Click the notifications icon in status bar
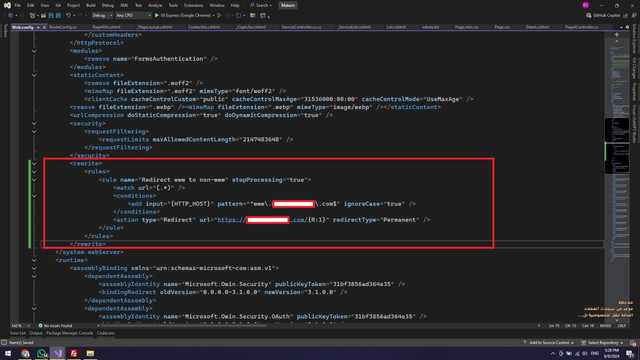The width and height of the screenshot is (640, 360). click(x=633, y=343)
